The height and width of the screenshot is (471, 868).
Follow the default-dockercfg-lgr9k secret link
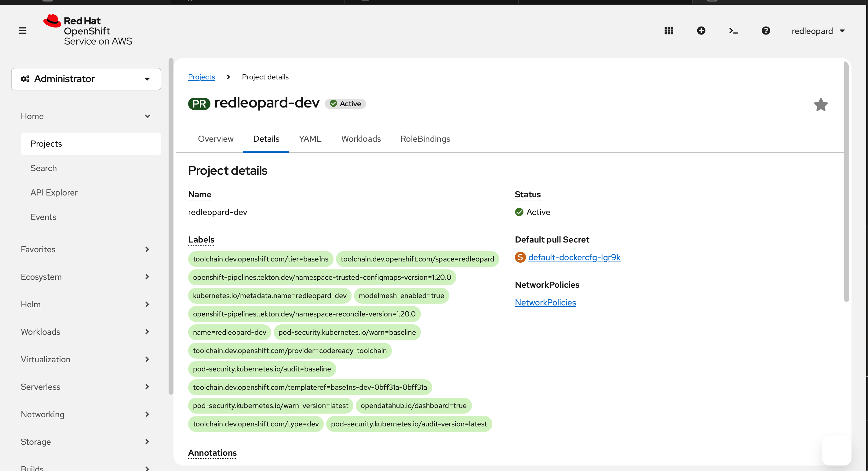pos(574,257)
